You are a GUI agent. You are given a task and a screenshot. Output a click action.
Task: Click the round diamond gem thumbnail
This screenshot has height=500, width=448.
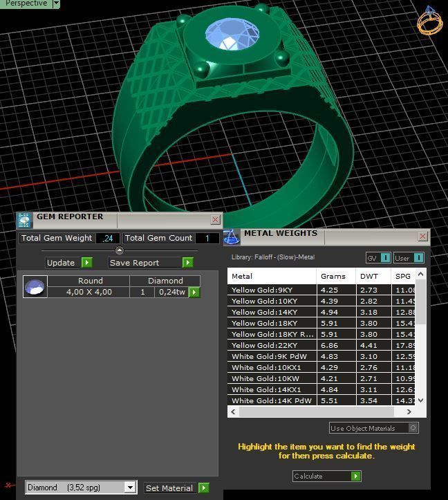(35, 287)
